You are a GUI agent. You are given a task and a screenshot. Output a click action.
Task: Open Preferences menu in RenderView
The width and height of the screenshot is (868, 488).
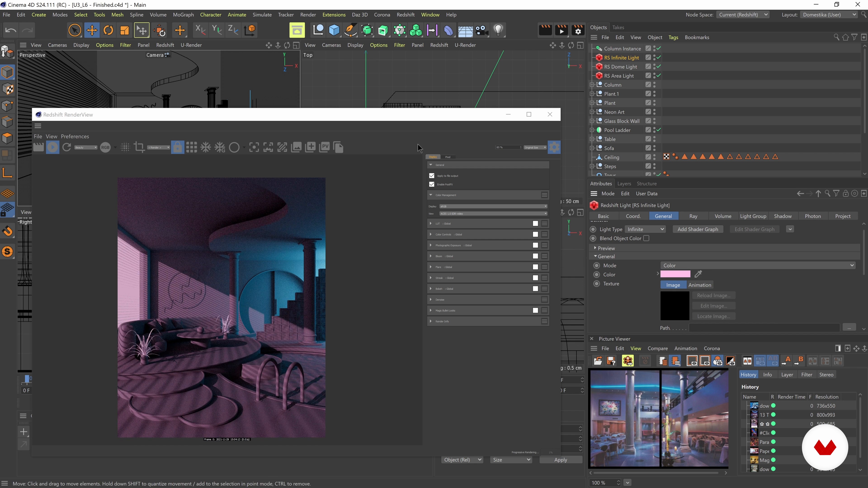click(75, 136)
